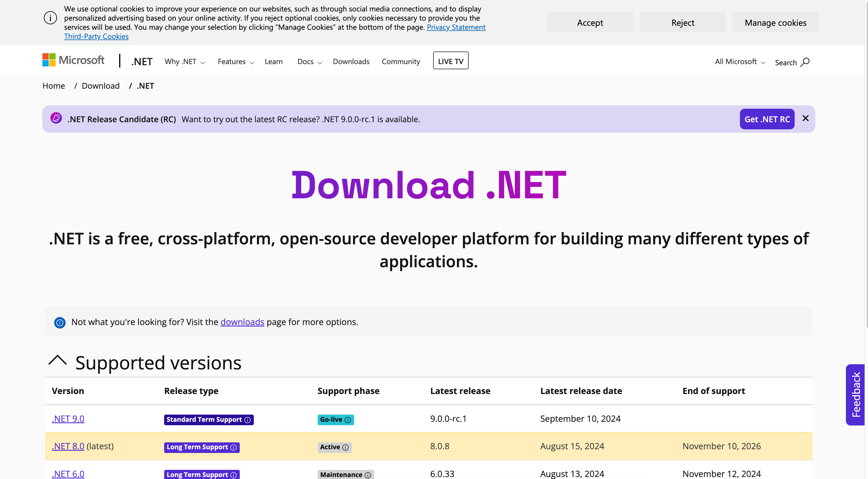Screen dimensions: 868x479
Task: Open the vertical Feedback tab
Action: coord(855,395)
